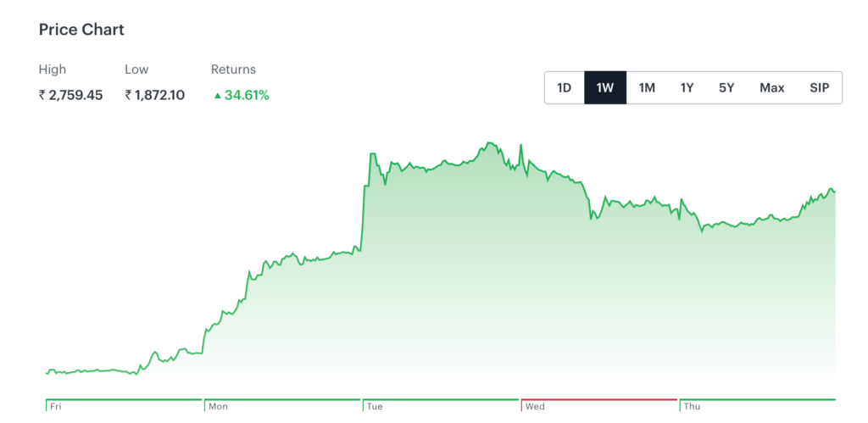
Task: Select the 1D time range
Action: pos(565,87)
